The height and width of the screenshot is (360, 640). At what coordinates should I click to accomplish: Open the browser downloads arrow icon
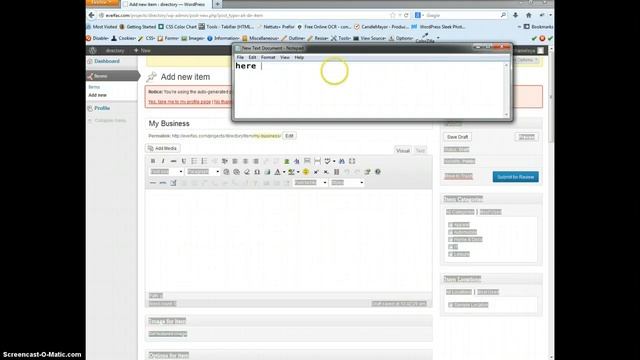point(516,15)
